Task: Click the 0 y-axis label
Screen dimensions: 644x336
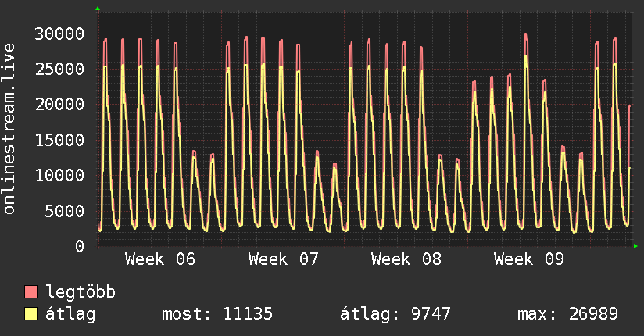Action: 80,246
